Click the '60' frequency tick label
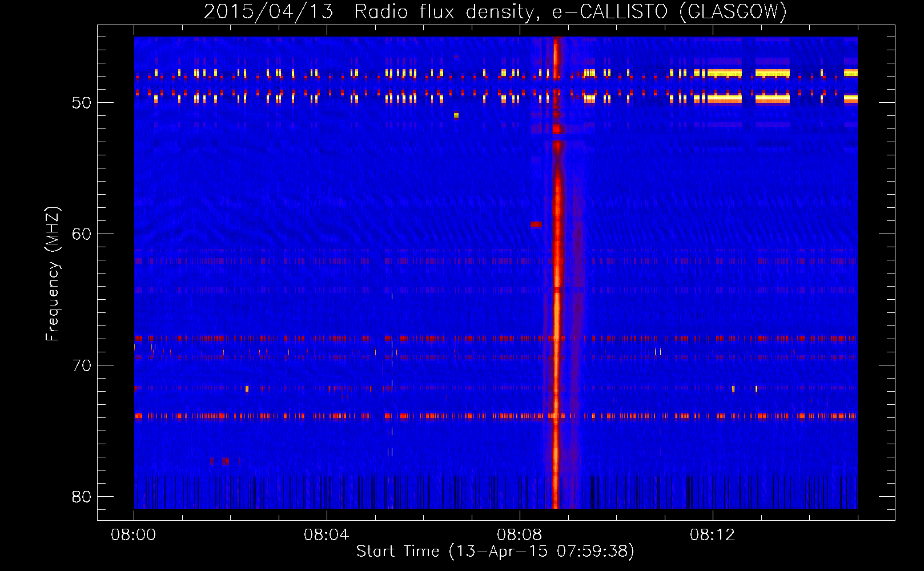This screenshot has width=924, height=571. pyautogui.click(x=82, y=234)
